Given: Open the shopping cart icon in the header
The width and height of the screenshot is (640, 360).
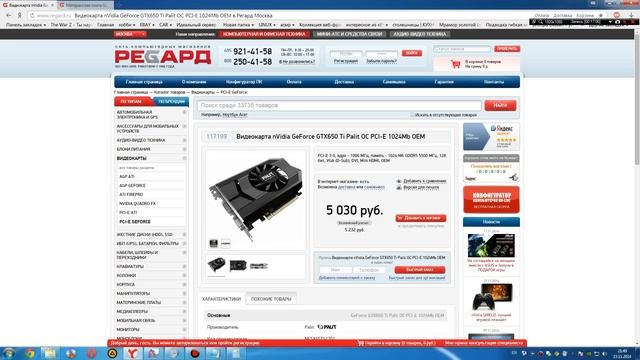Looking at the screenshot, I should click(456, 64).
